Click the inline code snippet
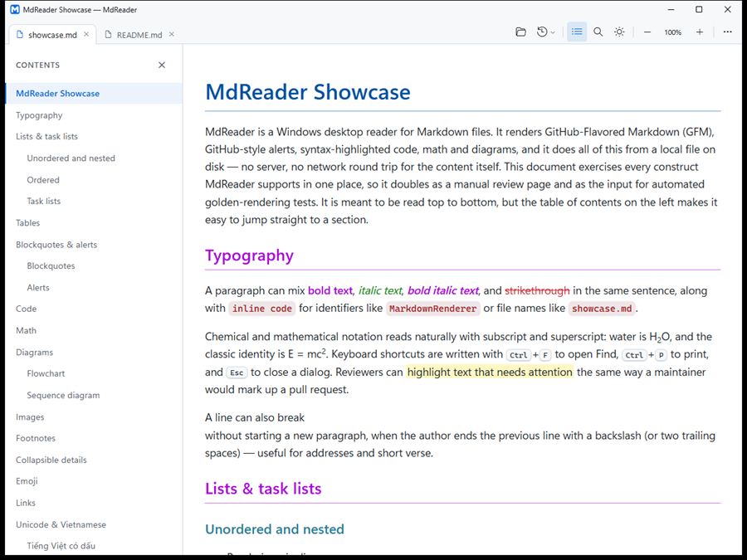The image size is (747, 560). 262,309
